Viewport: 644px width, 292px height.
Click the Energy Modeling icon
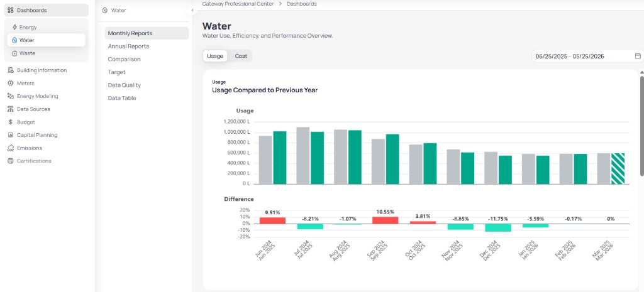tap(11, 96)
